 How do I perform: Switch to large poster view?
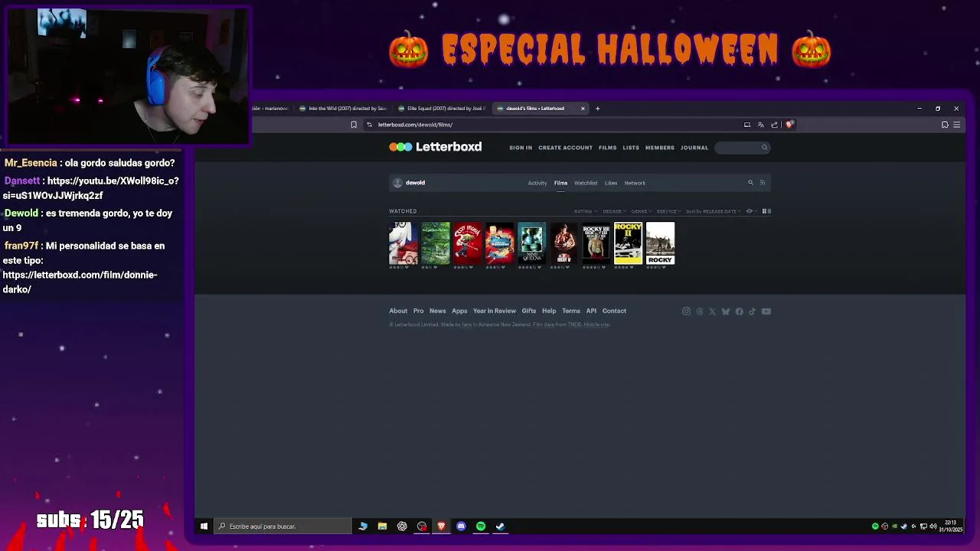coord(769,211)
